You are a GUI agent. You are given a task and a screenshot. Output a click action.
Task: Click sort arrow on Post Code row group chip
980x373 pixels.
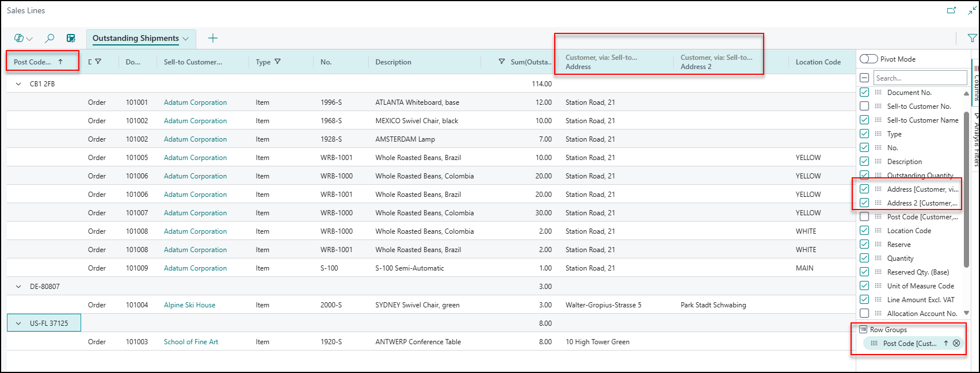[x=945, y=343]
